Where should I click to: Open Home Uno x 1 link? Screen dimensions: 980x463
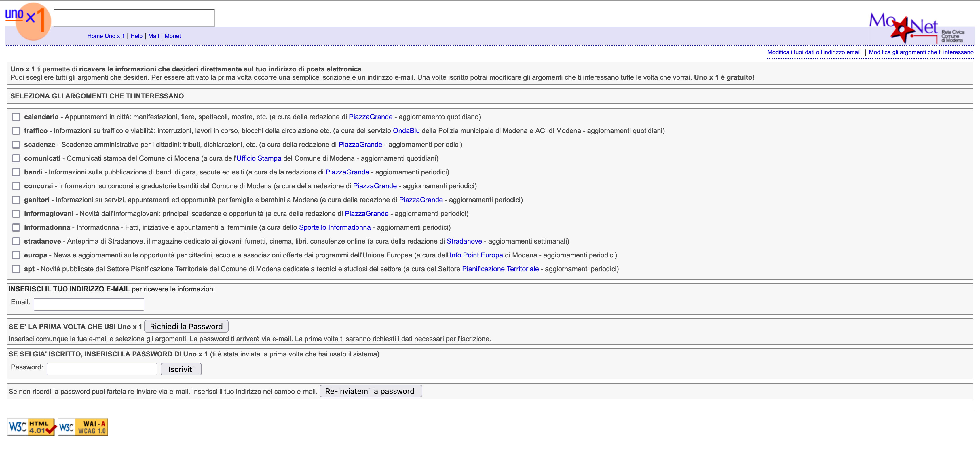coord(106,36)
